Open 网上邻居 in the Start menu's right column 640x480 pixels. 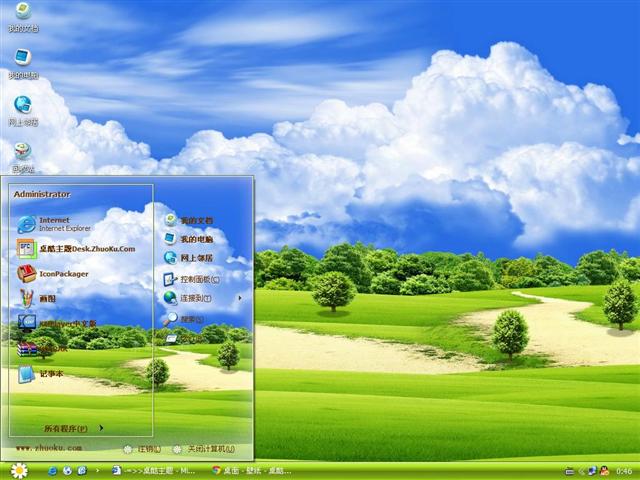(x=189, y=258)
